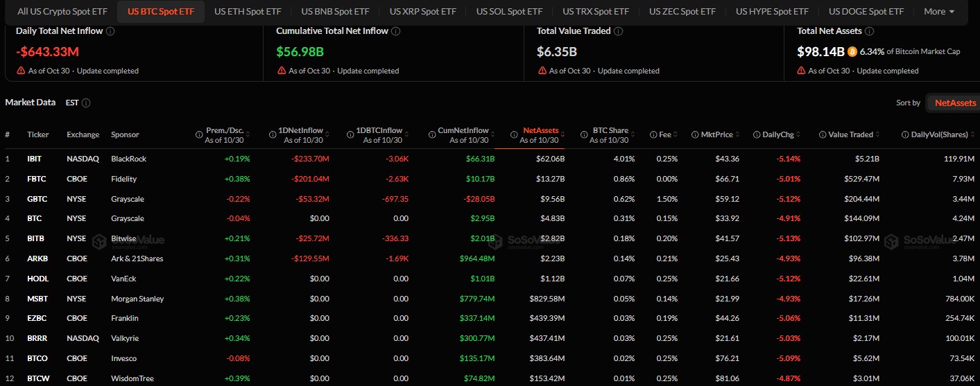Click warning icon under Daily Total Net Inflow
Viewport: 980px width, 386px height.
pyautogui.click(x=21, y=71)
